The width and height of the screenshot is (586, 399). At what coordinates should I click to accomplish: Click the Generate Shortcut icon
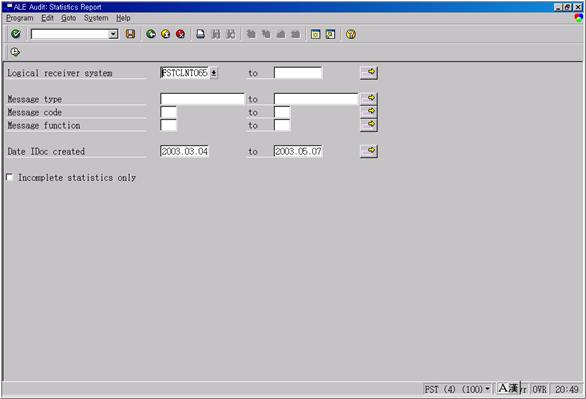pyautogui.click(x=330, y=34)
